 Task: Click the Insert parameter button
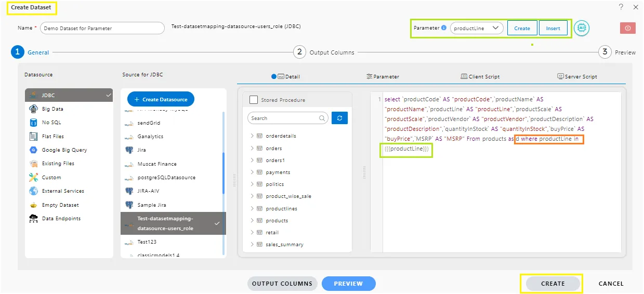(x=553, y=28)
